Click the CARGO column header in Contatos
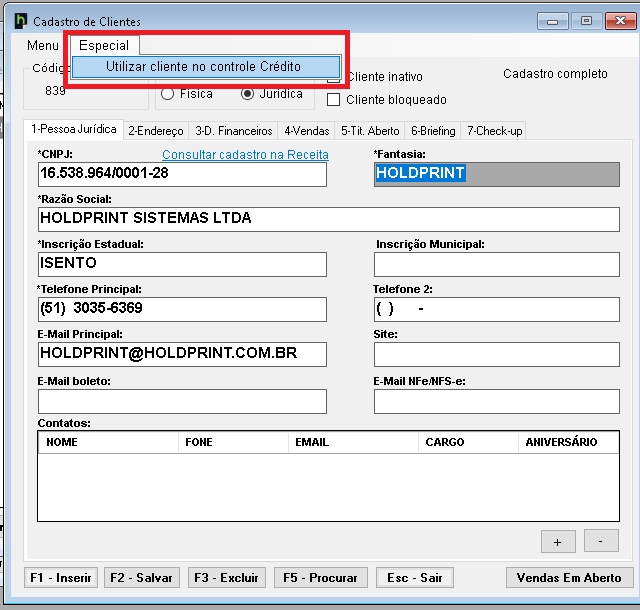 pyautogui.click(x=469, y=442)
